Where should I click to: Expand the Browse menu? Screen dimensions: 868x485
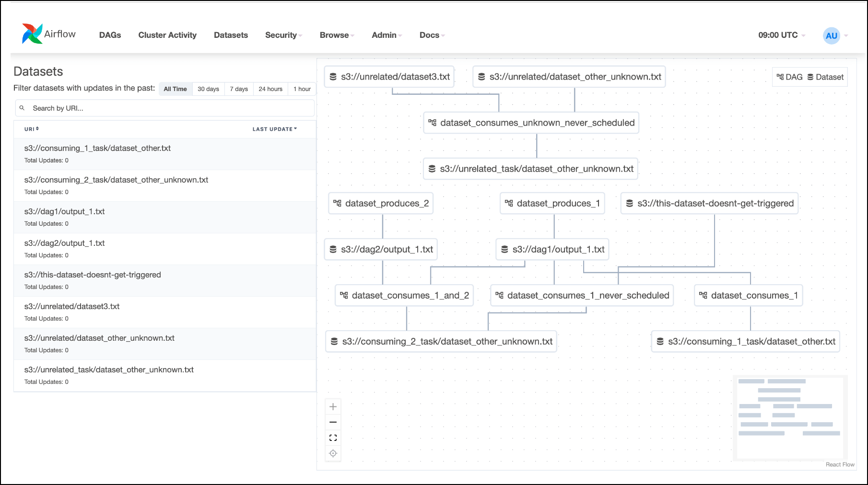337,35
